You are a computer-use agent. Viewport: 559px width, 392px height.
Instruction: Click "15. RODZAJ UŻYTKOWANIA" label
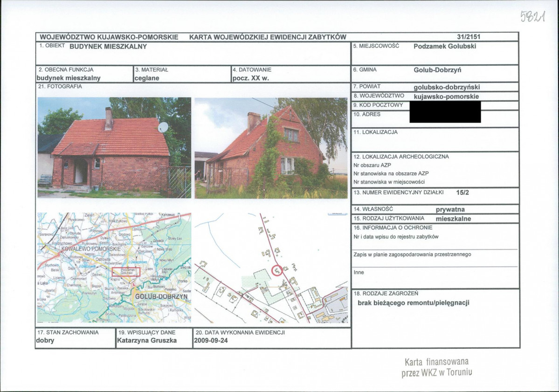(389, 219)
